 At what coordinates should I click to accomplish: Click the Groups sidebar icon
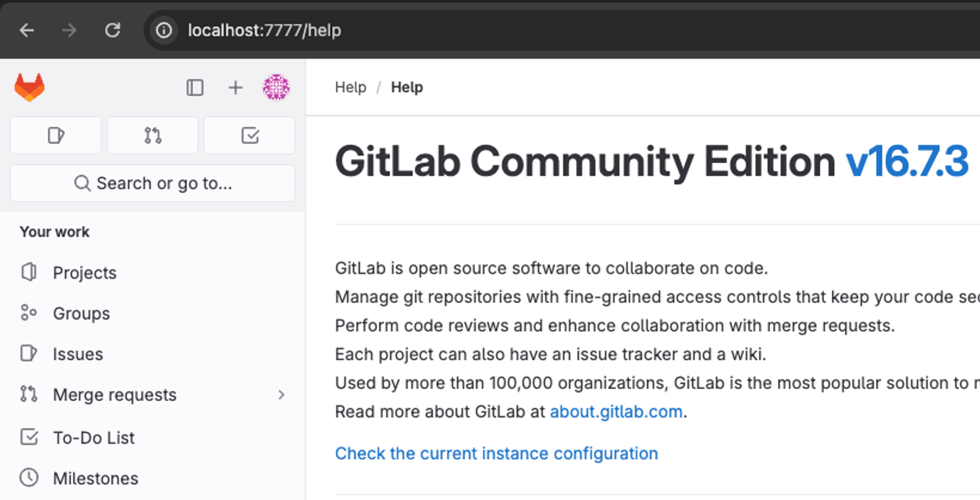[x=29, y=313]
